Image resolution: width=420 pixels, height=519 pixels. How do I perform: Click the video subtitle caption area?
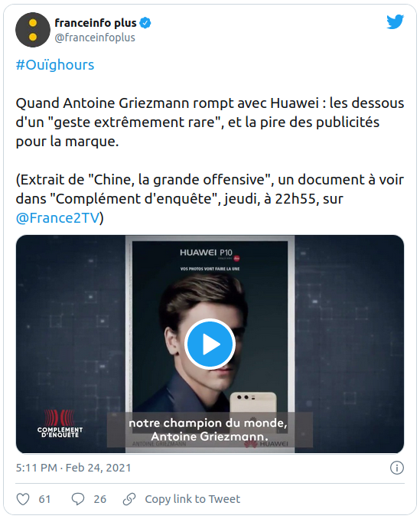click(x=210, y=429)
